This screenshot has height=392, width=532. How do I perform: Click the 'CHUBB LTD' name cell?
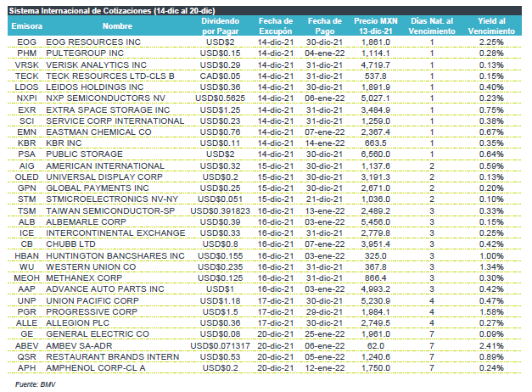click(x=70, y=244)
